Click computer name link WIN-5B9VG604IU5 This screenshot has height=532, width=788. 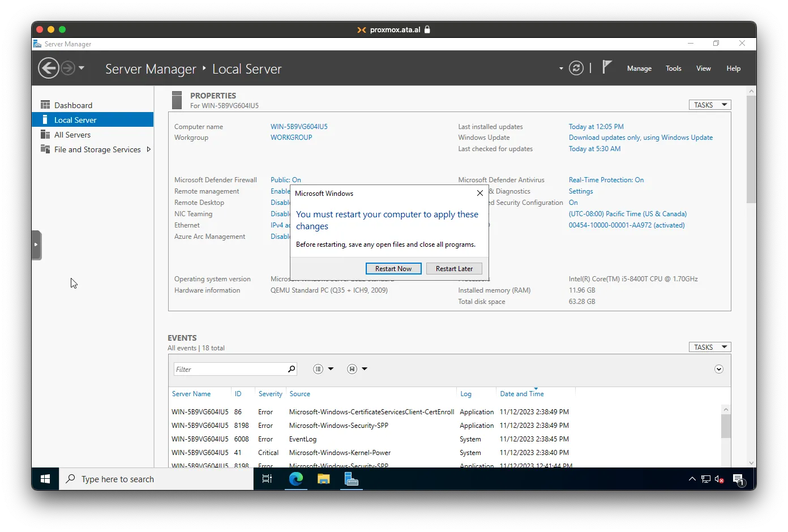coord(299,127)
